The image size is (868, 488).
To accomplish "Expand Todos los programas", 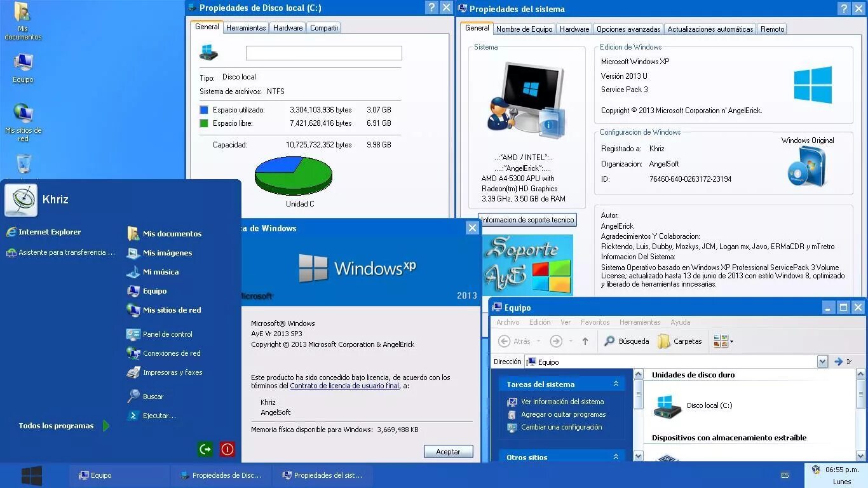I will [64, 426].
